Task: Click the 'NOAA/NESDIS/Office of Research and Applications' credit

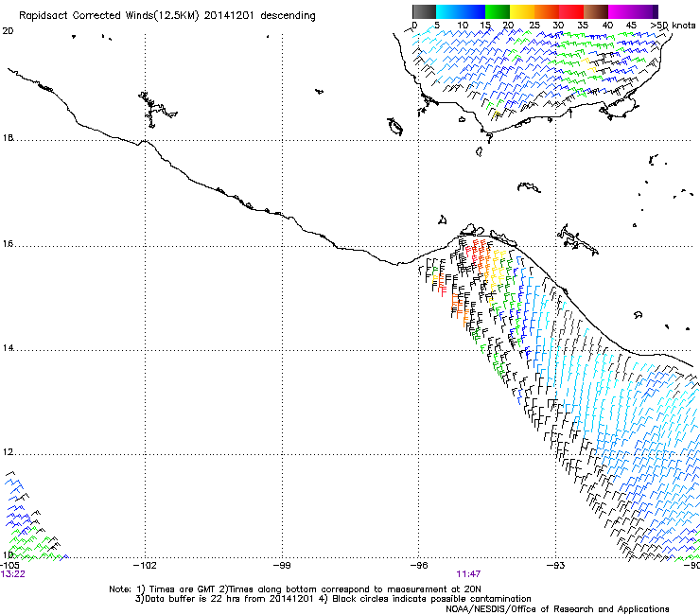Action: click(557, 609)
